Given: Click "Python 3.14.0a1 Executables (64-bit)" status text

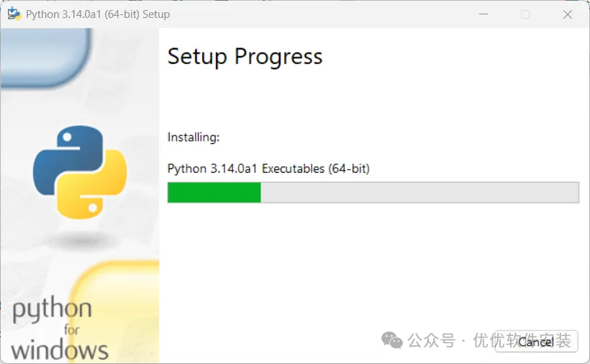Looking at the screenshot, I should [x=268, y=168].
